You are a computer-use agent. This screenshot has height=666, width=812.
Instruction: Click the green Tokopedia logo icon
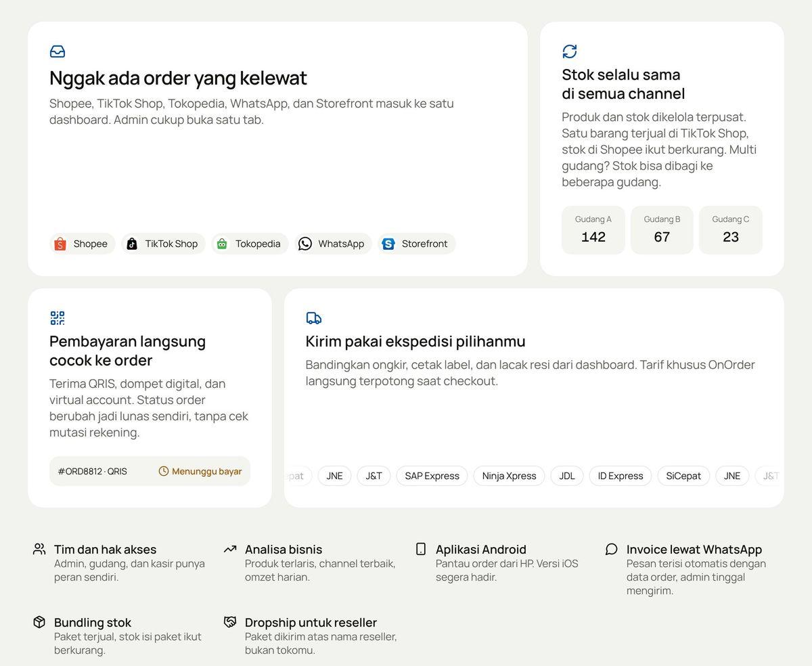[x=222, y=244]
